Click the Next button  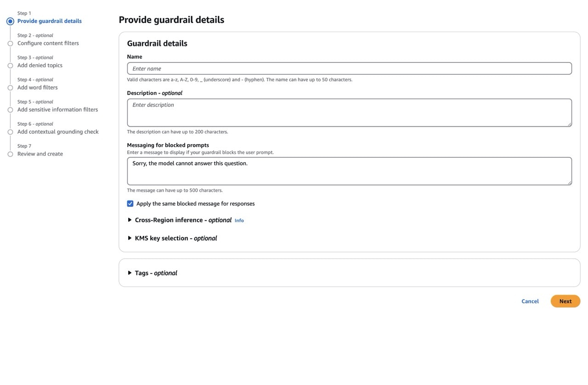coord(565,301)
